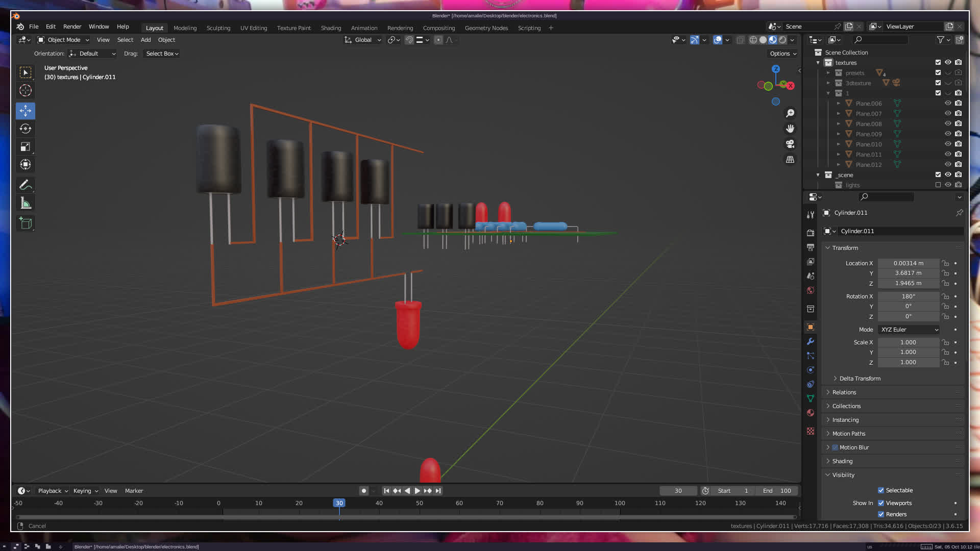Select the Annotate pencil tool
The image size is (980, 551).
point(26,185)
